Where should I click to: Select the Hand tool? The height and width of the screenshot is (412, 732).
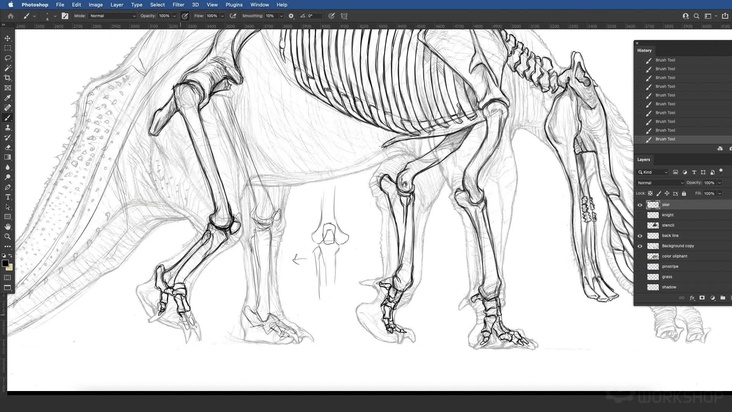[x=7, y=227]
